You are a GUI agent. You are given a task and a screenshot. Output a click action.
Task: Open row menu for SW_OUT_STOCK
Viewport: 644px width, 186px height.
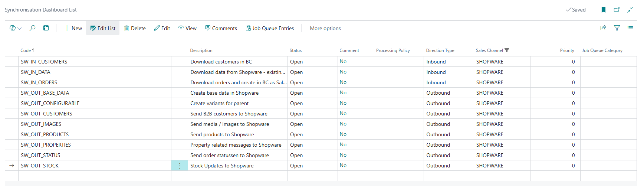click(x=180, y=166)
